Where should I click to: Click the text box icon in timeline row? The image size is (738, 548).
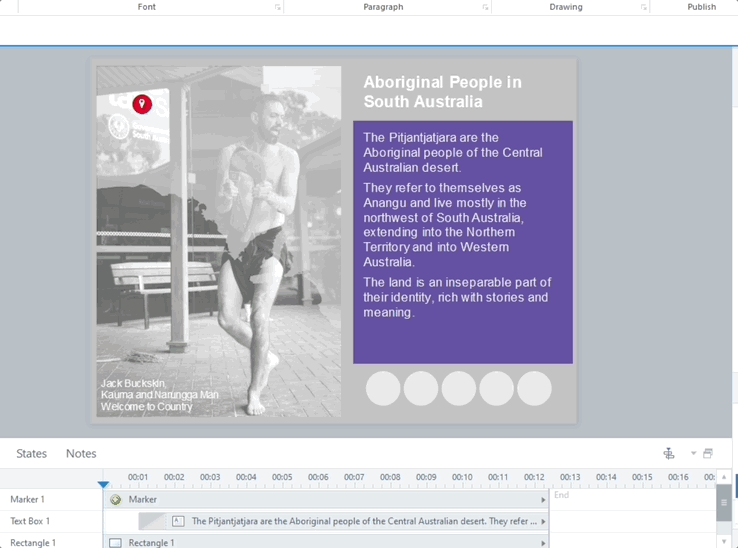coord(178,521)
